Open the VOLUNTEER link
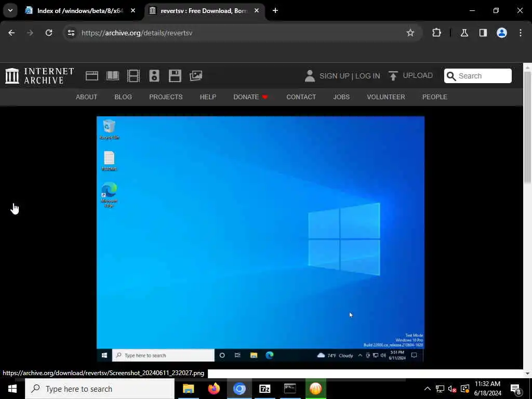This screenshot has width=532, height=399. tap(386, 97)
